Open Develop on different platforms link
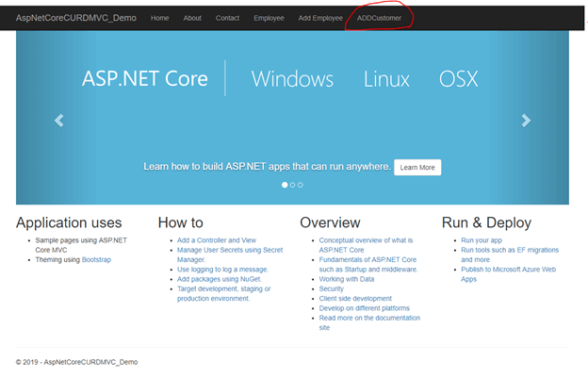 (365, 308)
